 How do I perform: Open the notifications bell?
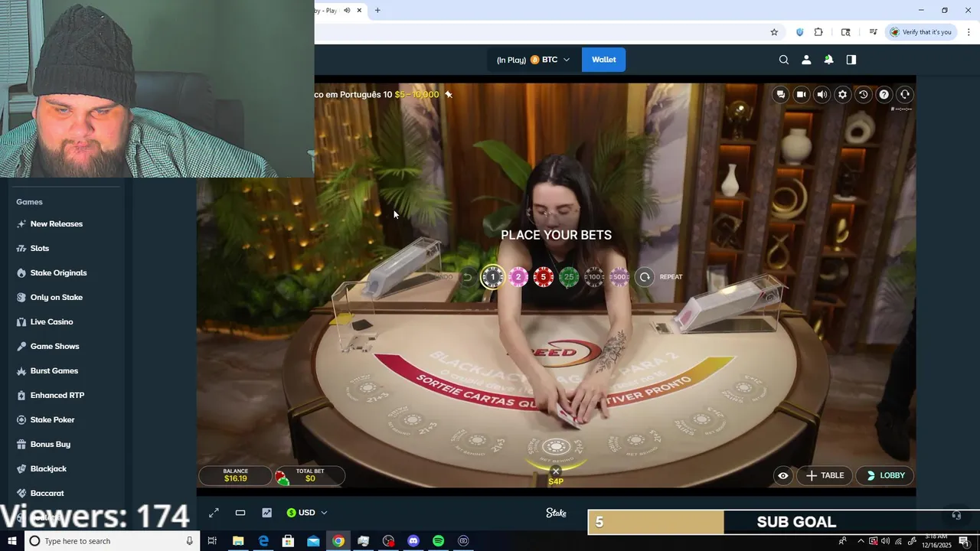point(828,60)
